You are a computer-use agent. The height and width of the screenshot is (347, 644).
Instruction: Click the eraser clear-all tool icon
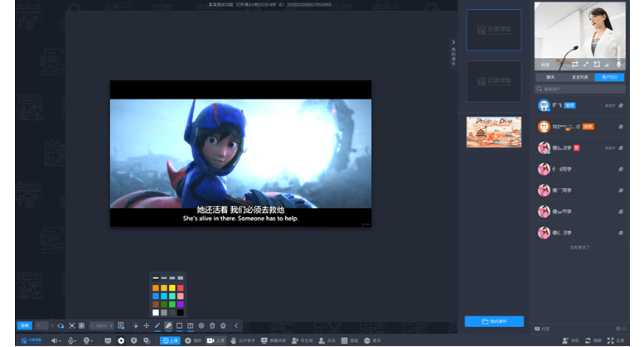(x=223, y=325)
